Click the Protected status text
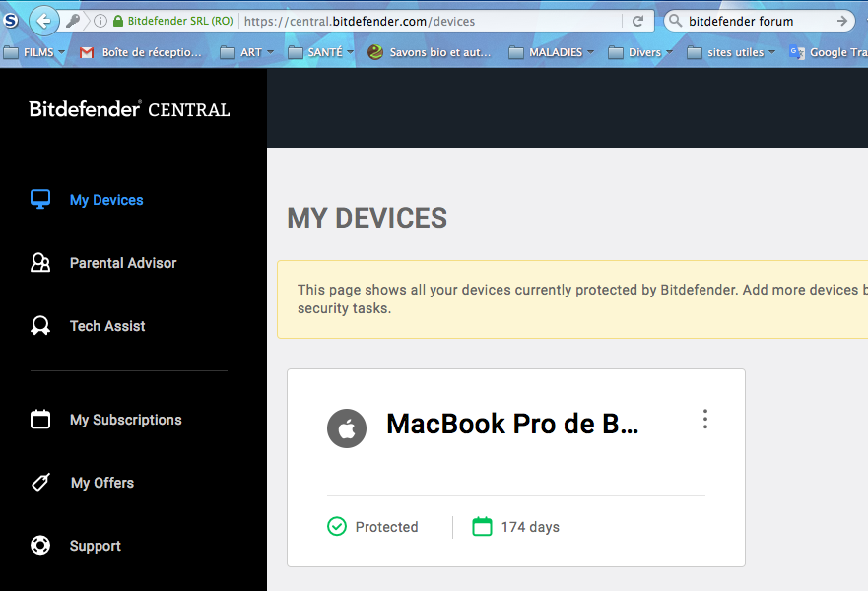 click(x=386, y=527)
